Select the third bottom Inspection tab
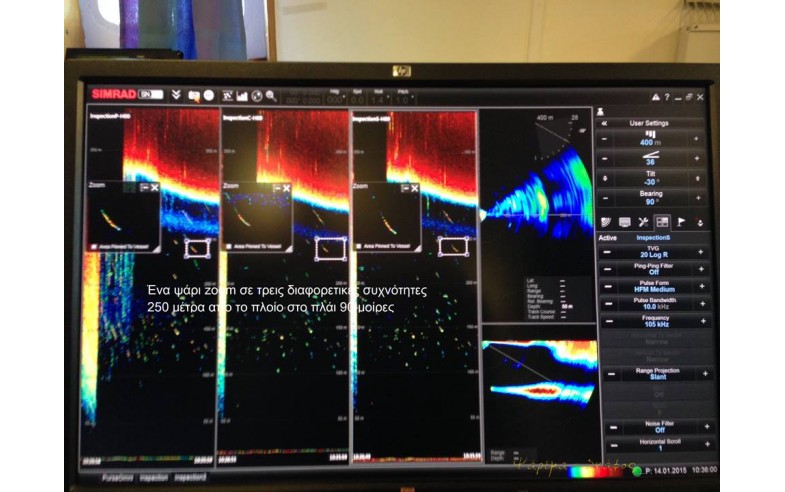 click(190, 478)
